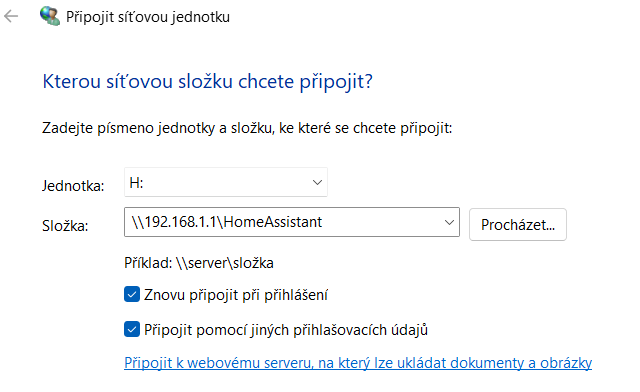
Task: Click the Kterou síťovou složku heading
Action: [207, 81]
